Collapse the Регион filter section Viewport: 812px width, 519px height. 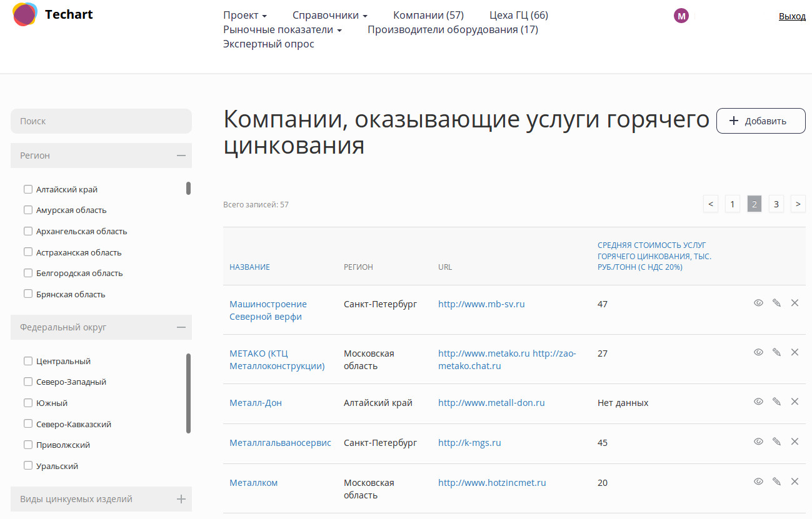[101, 156]
